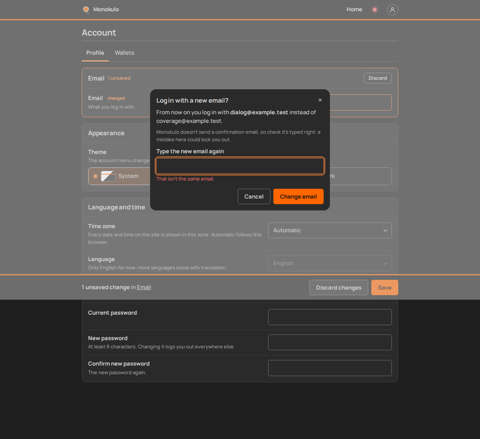Screen dimensions: 480x439
Task: Click the 'That isn't the same email' error
Action: pos(185,179)
